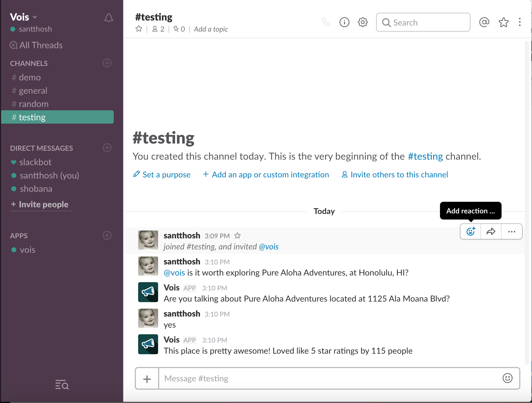
Task: Star the #testing channel in the header
Action: click(139, 29)
